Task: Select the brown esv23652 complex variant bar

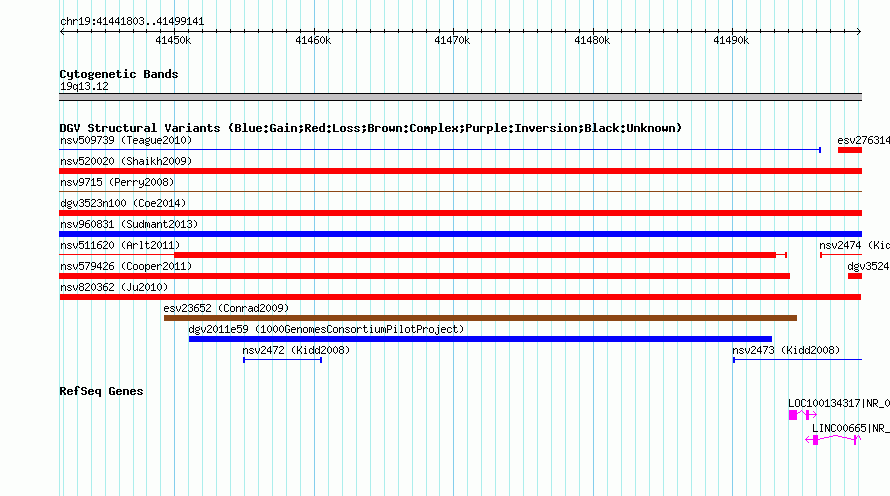Action: [480, 318]
